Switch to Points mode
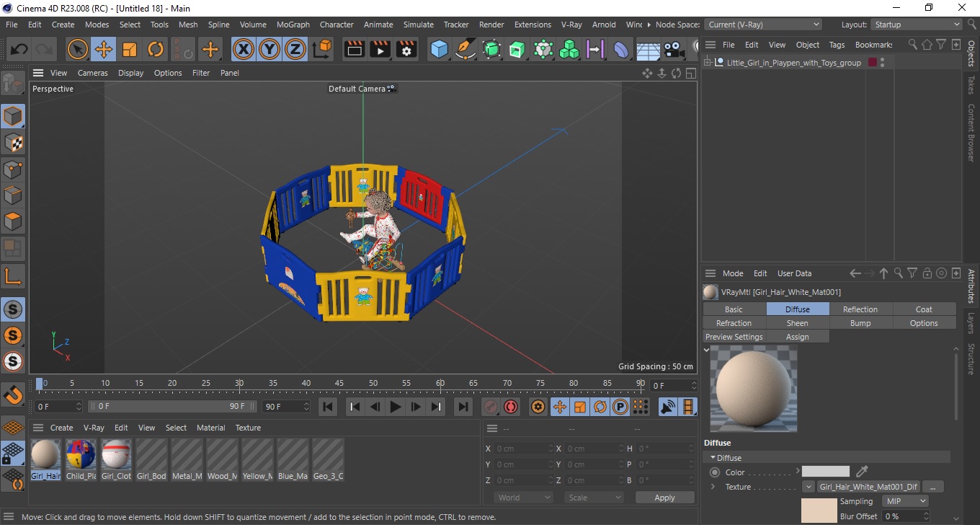This screenshot has width=980, height=525. [13, 169]
